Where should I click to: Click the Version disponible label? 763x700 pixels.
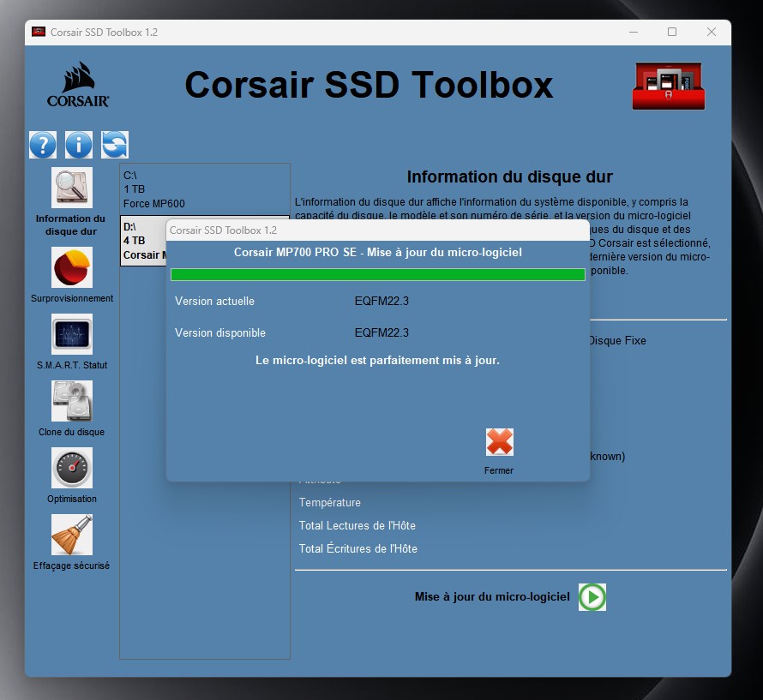coord(220,332)
